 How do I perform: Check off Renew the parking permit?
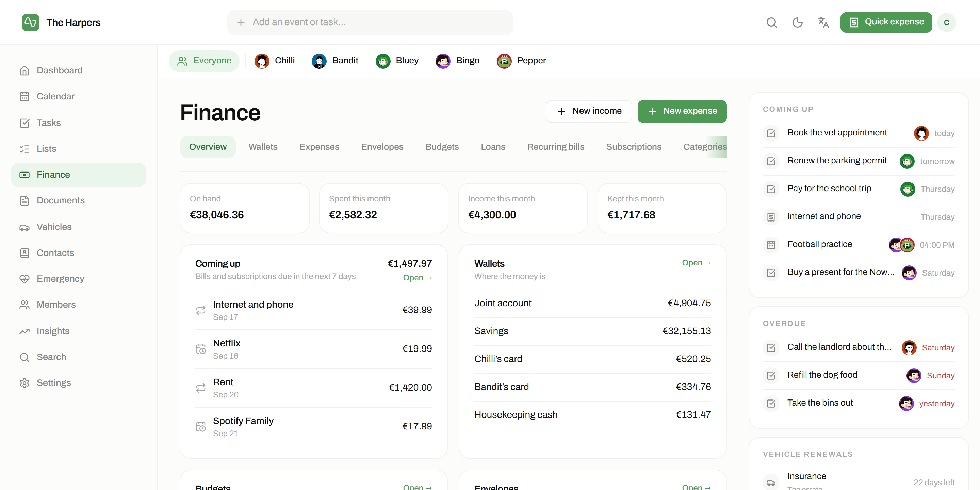click(771, 161)
